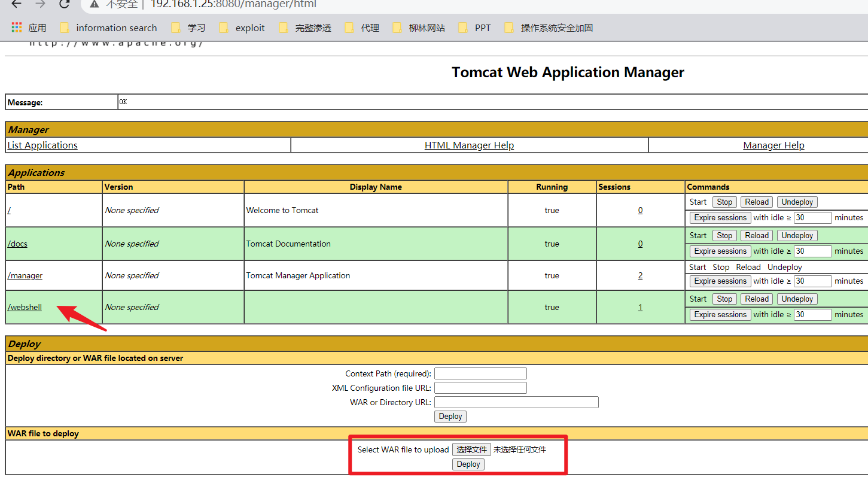Open the 操作系统安全加固 bookmark folder
The height and width of the screenshot is (477, 868).
549,28
